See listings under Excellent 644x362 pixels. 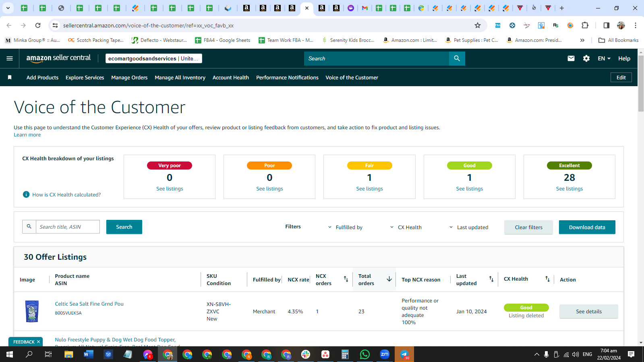[569, 188]
